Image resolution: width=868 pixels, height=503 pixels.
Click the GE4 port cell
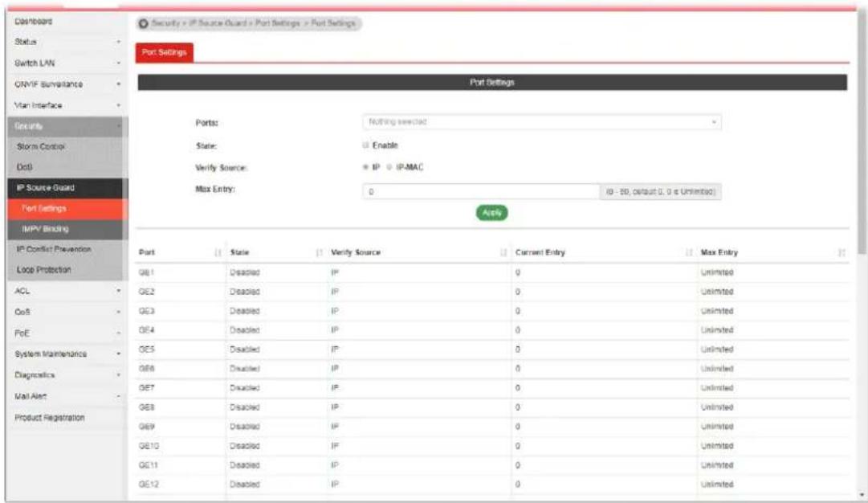(x=180, y=330)
